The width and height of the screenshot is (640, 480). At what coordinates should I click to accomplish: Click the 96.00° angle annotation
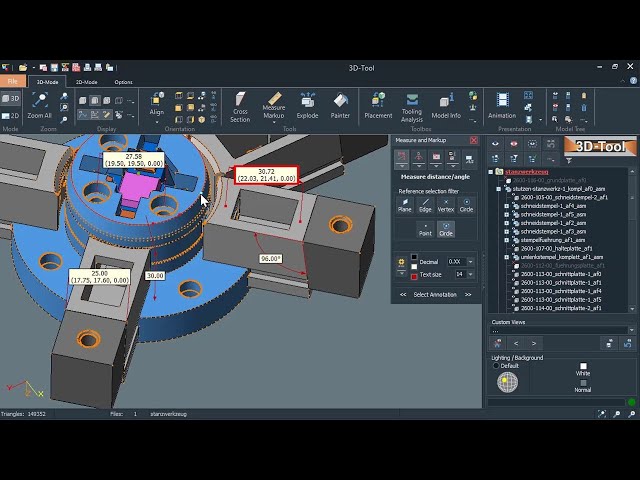click(270, 259)
